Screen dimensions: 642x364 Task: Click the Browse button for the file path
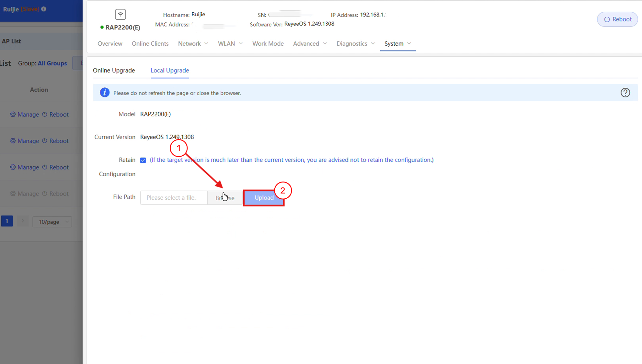[225, 198]
